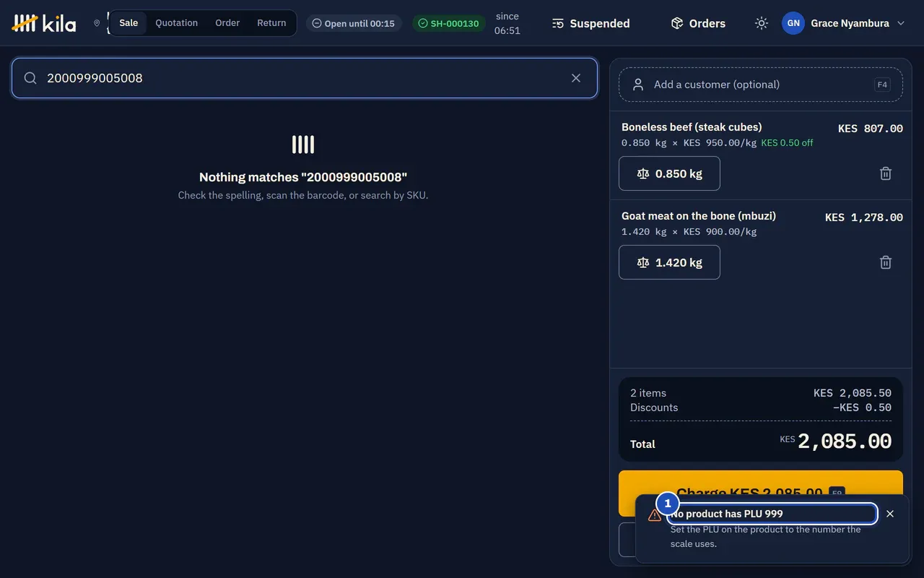Delete the Goat meat line item
924x578 pixels.
[886, 262]
